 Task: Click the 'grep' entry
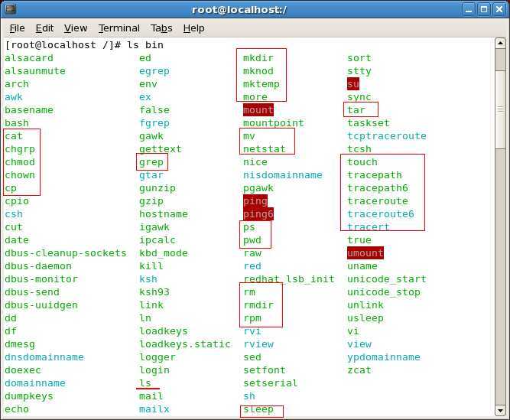pos(151,162)
